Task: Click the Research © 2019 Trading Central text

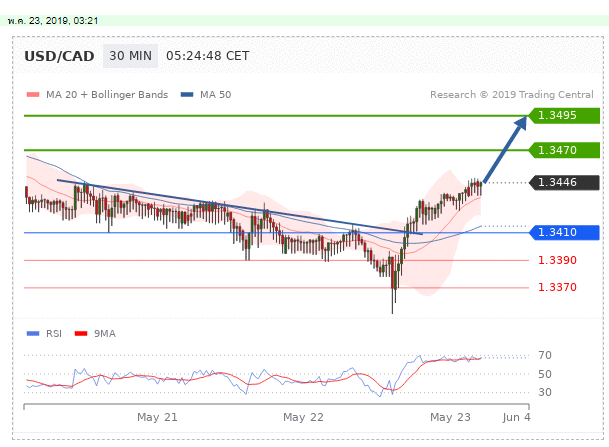Action: (x=512, y=95)
